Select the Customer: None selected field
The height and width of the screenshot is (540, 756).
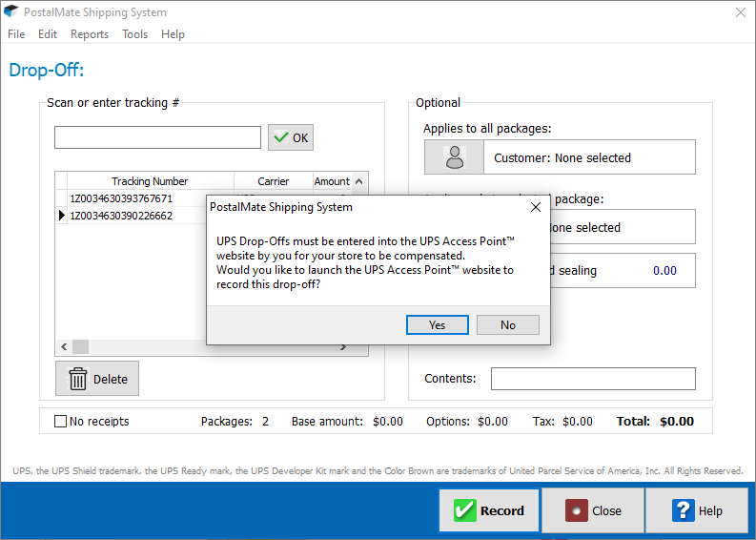tap(589, 157)
